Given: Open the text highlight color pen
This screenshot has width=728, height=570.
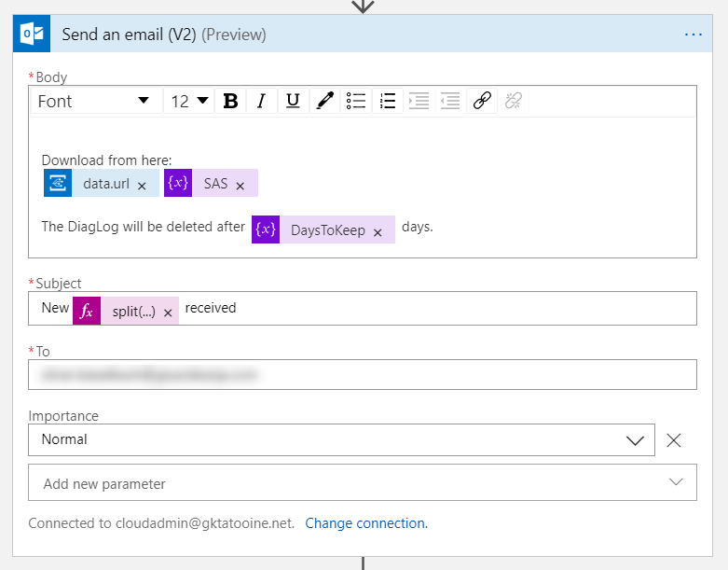Looking at the screenshot, I should click(x=324, y=102).
